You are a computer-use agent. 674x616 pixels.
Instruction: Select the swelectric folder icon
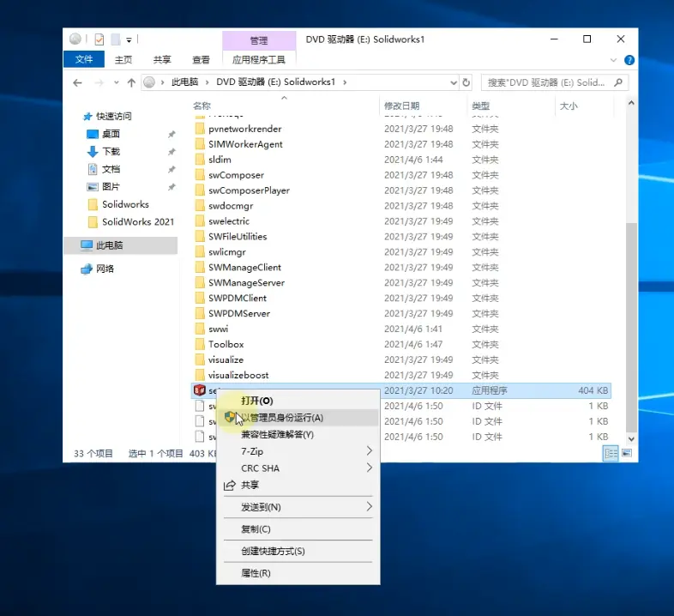tap(200, 221)
